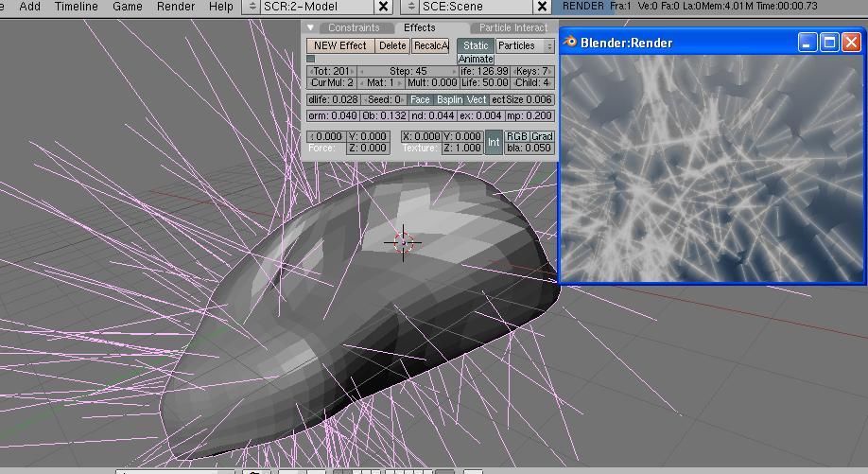Screen dimensions: 868x474
Task: Click the NEW Effect button
Action: click(339, 46)
